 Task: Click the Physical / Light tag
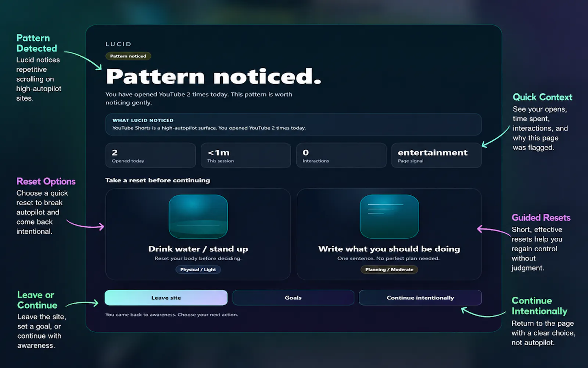tap(198, 269)
